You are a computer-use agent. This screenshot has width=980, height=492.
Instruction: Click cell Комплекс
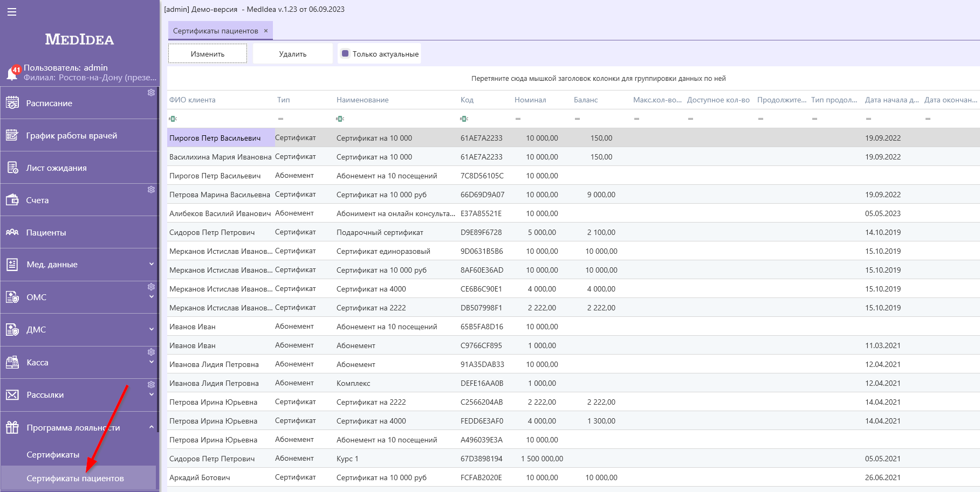click(x=353, y=383)
